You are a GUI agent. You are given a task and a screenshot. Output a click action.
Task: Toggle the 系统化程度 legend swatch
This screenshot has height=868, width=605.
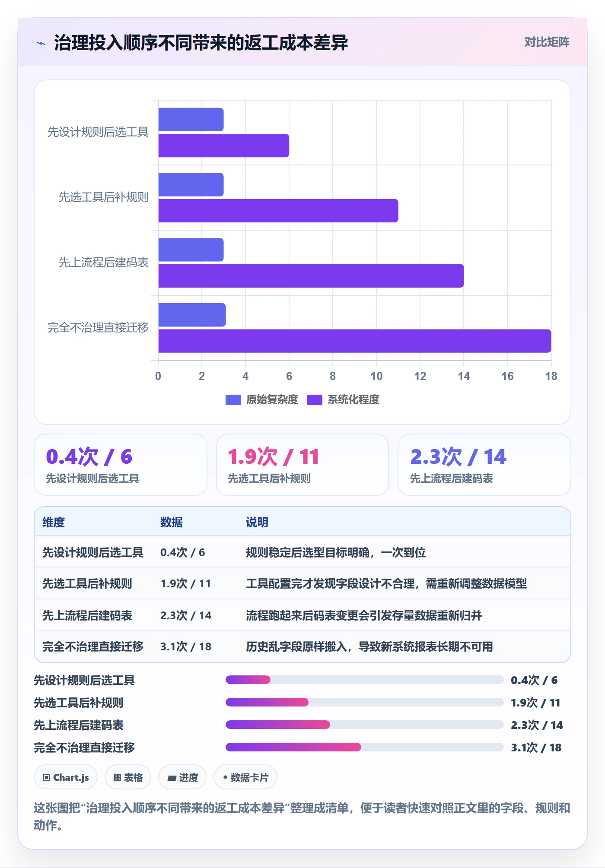(x=314, y=400)
